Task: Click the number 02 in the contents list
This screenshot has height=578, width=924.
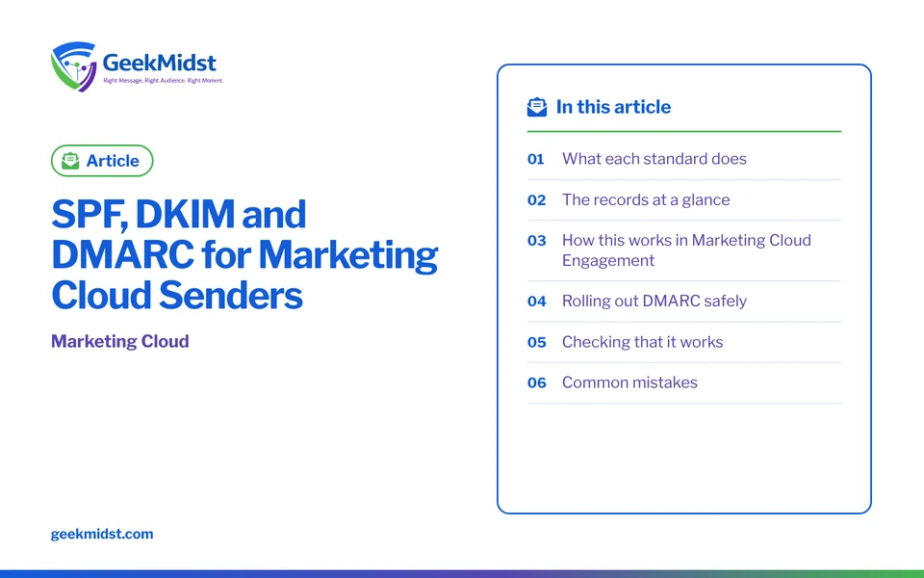Action: (536, 200)
